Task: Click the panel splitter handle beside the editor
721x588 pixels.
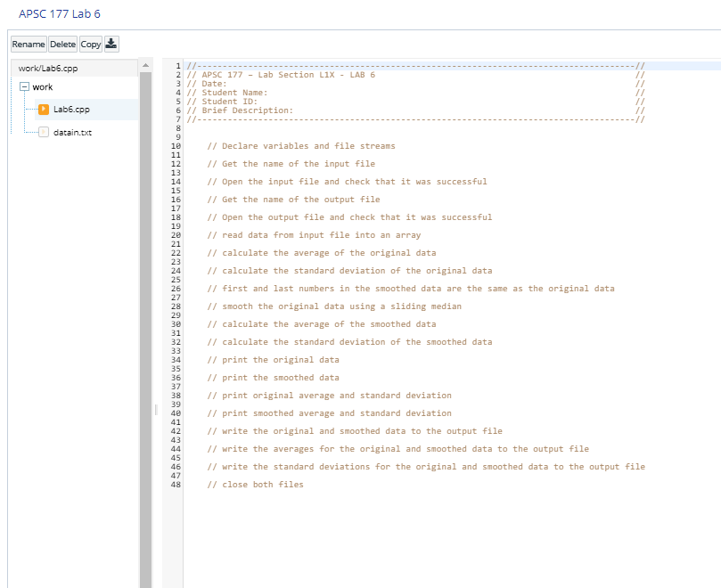Action: 156,410
